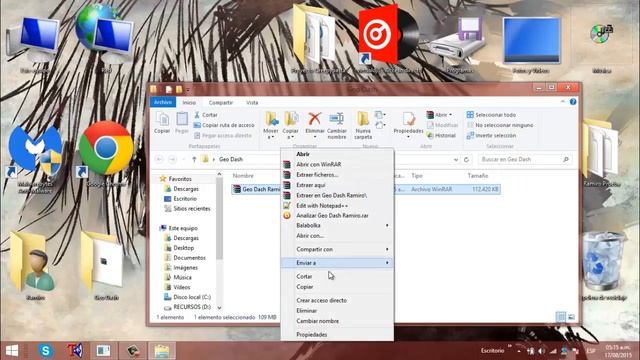Choose Cambiar nombre in context menu
The image size is (640, 360).
pyautogui.click(x=337, y=321)
